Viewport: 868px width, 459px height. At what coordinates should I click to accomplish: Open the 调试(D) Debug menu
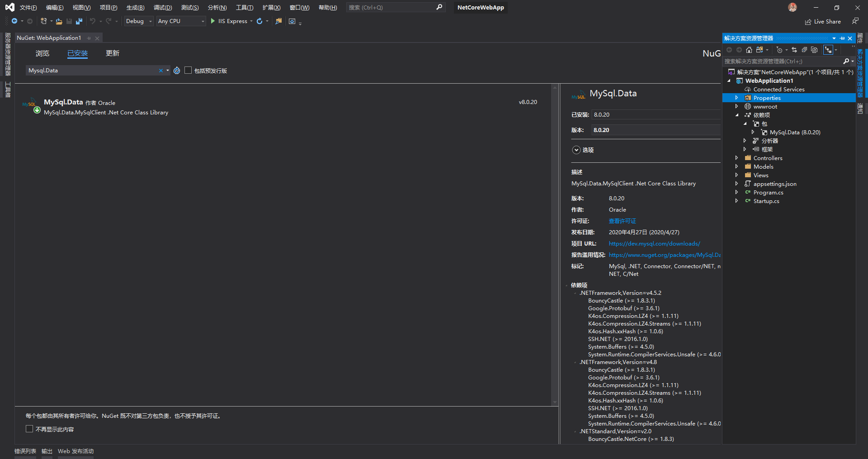point(162,8)
